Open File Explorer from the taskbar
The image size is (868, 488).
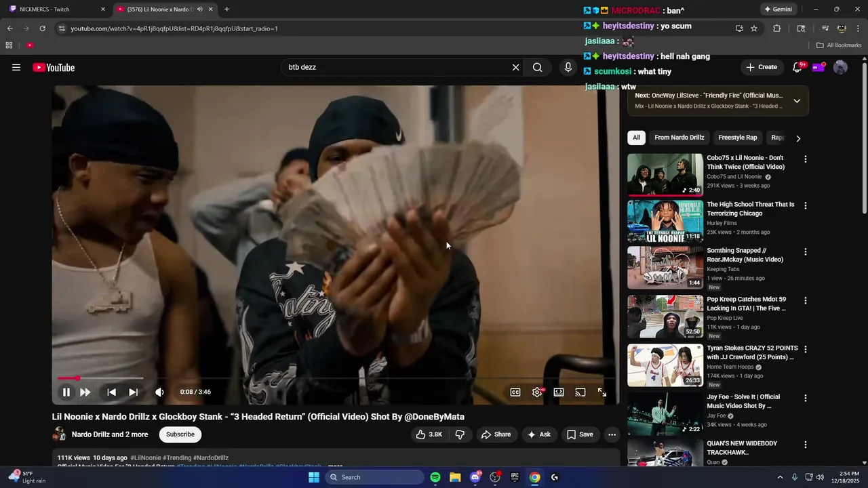pos(455,477)
